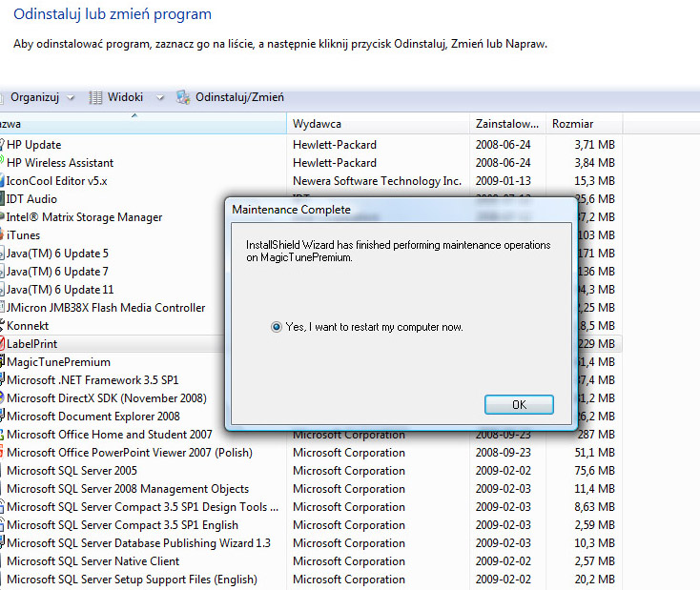
Task: Select the MagicTunePremium program row
Action: 58,362
